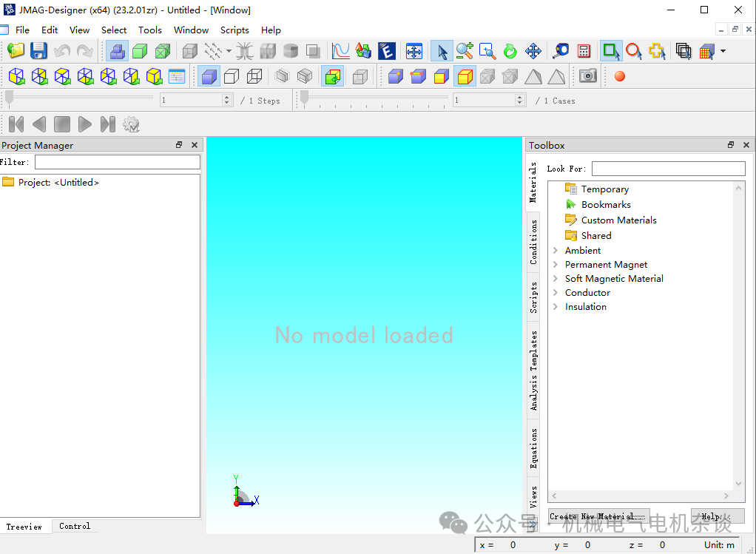756x554 pixels.
Task: Click the green meshed cube icon
Action: tap(163, 50)
